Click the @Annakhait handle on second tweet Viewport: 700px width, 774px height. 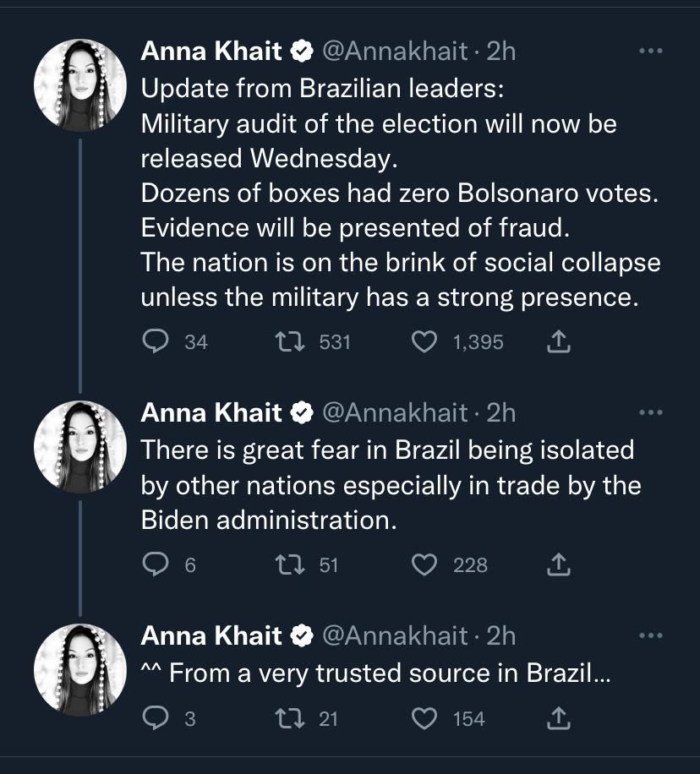[x=394, y=412]
